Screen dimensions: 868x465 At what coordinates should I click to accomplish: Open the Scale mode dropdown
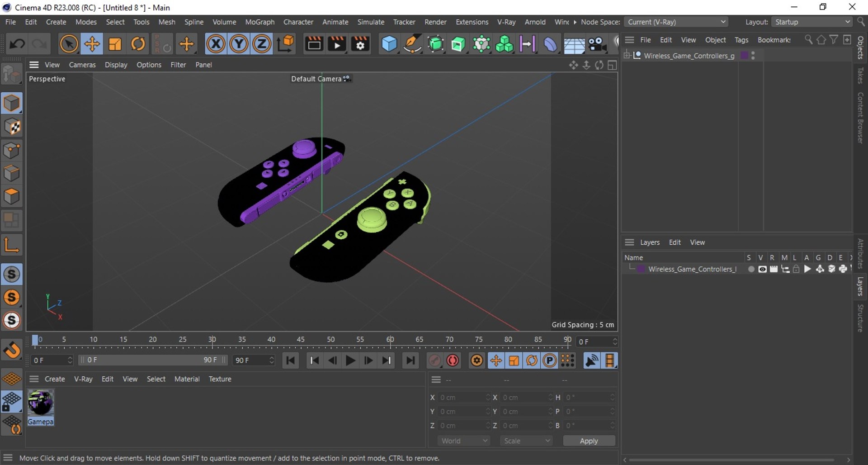(526, 441)
